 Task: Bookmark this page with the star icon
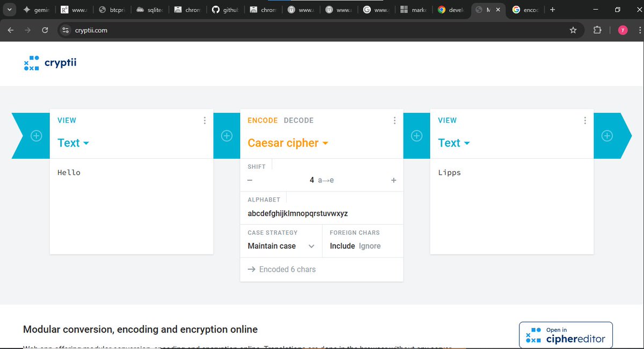tap(573, 30)
